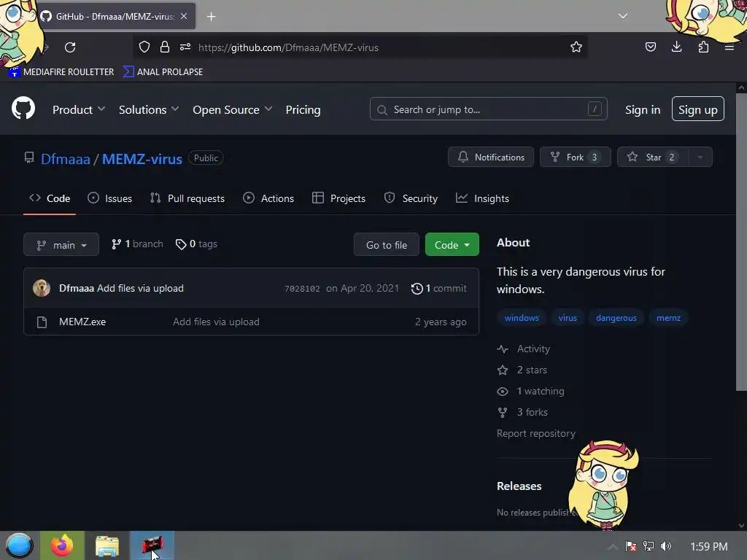Switch to the Pull requests tab
The height and width of the screenshot is (560, 747).
(187, 198)
